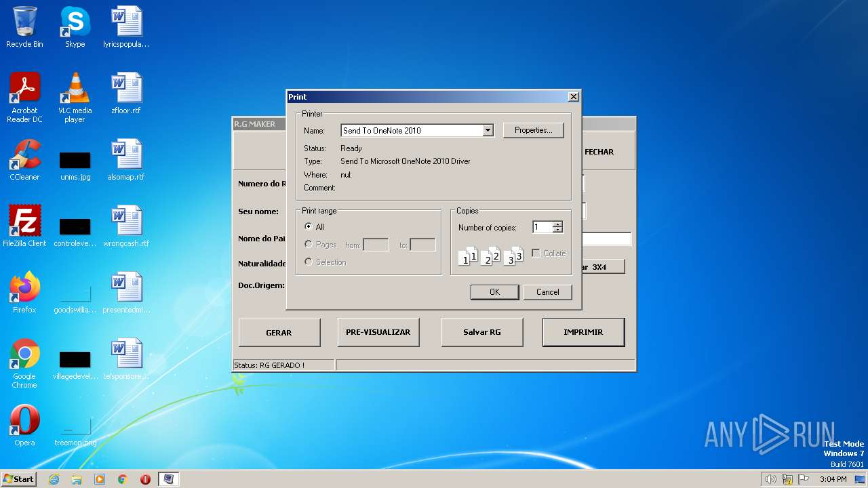
Task: Launch Opera desktop shortcut
Action: (x=24, y=426)
